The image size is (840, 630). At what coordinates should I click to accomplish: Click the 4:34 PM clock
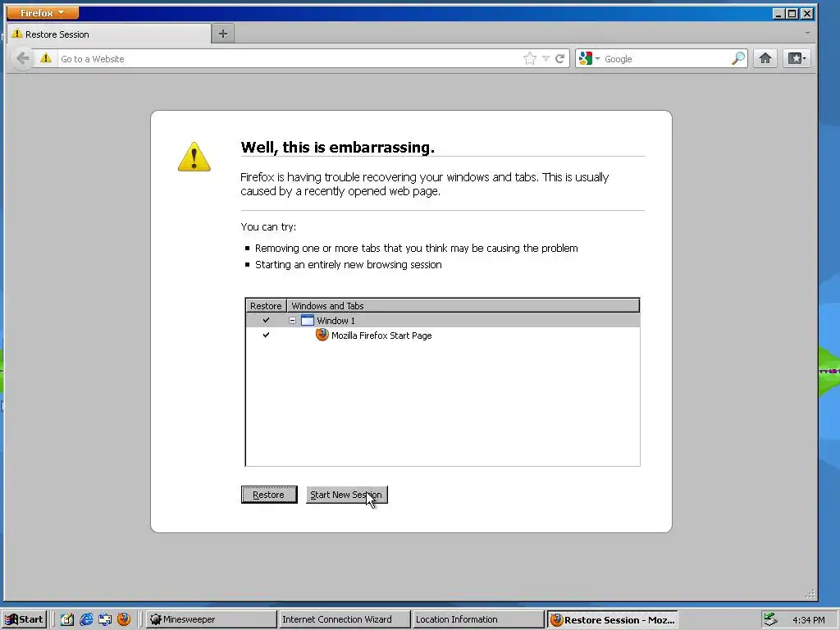(x=808, y=620)
